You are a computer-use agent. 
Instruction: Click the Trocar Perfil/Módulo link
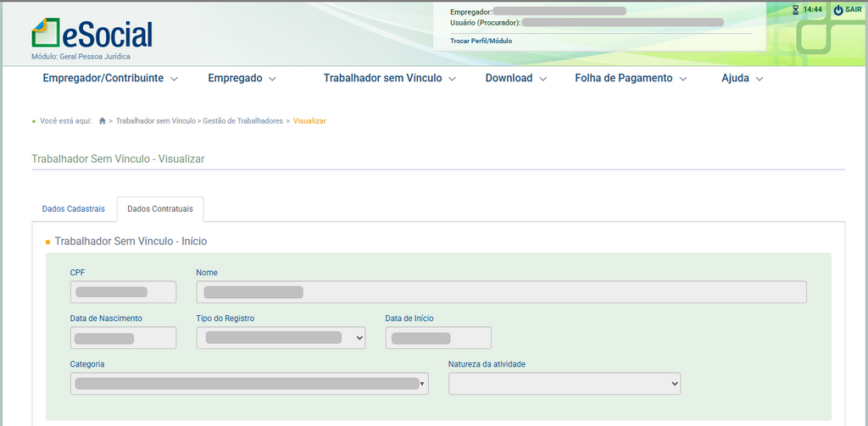[481, 41]
